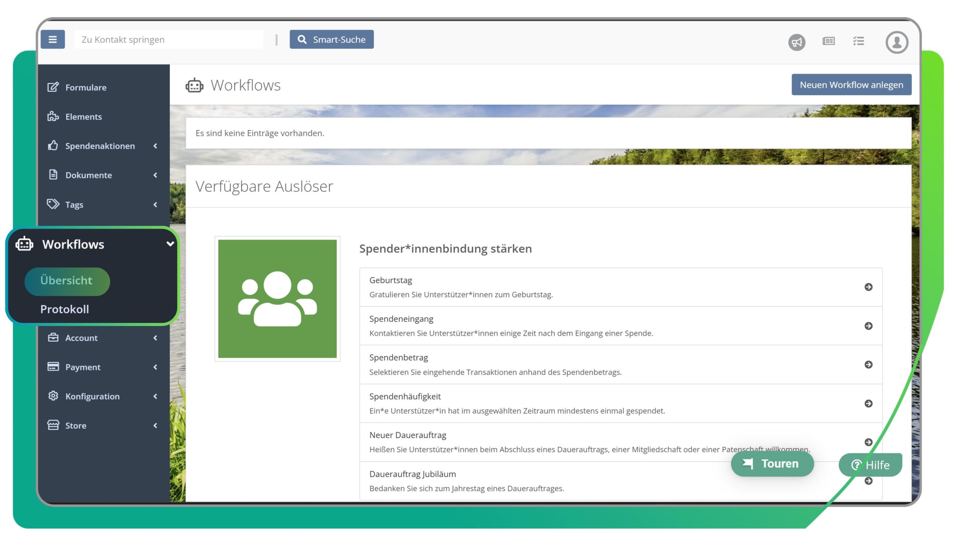Select the Workflows robot icon in sidebar
This screenshot has height=551, width=980.
(24, 244)
